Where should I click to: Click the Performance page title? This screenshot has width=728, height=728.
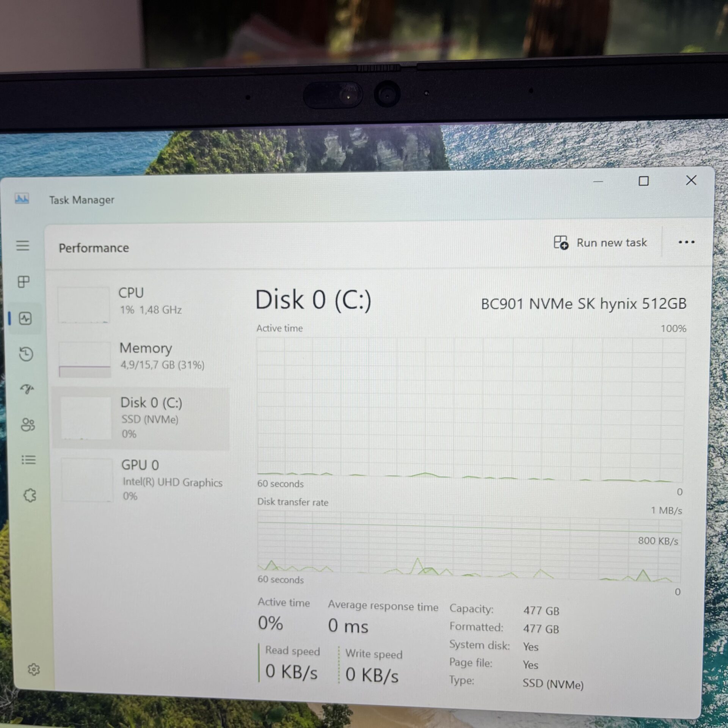point(94,248)
